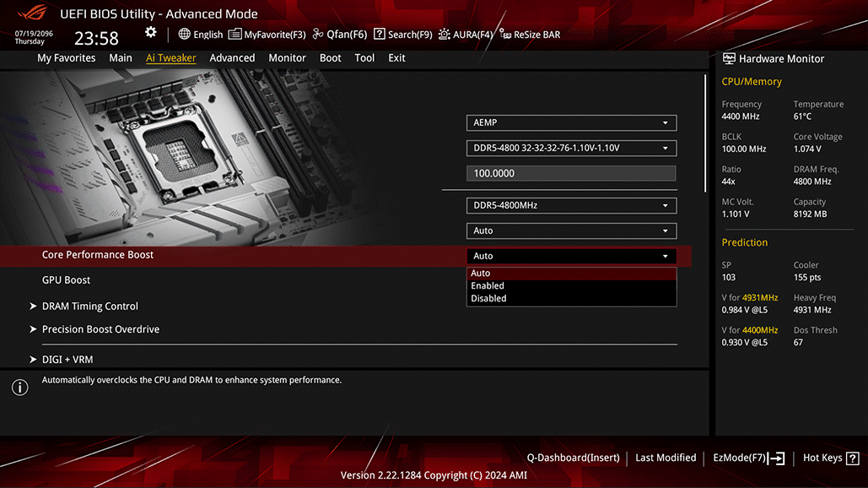This screenshot has width=868, height=488.
Task: Switch to the Boot tab
Action: point(331,58)
